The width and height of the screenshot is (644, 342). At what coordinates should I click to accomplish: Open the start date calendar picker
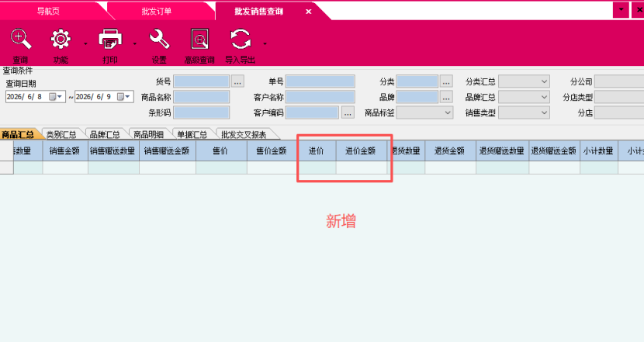coord(55,96)
